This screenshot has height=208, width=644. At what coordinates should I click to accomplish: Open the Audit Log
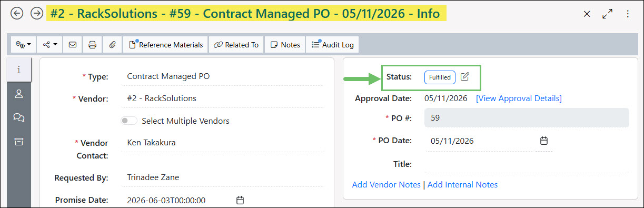pyautogui.click(x=332, y=45)
